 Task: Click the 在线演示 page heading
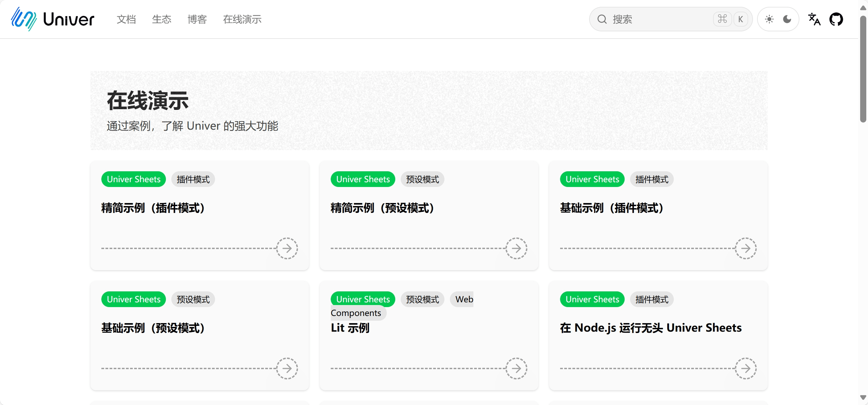tap(148, 101)
